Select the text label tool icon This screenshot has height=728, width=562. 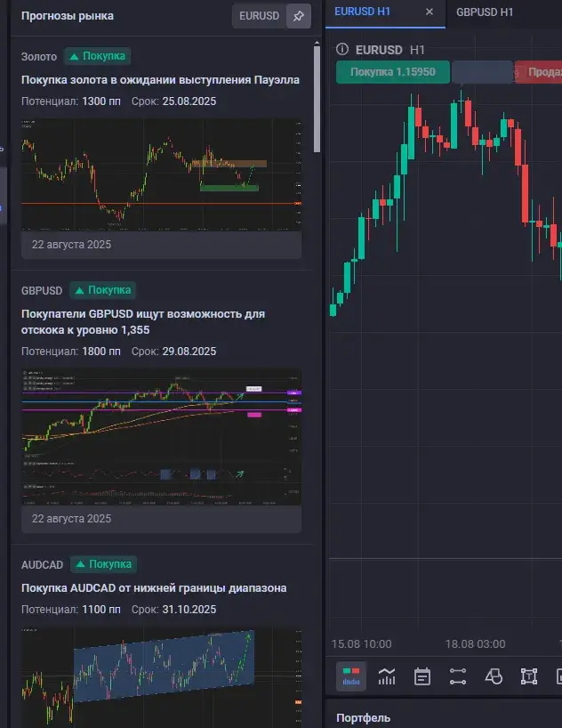pyautogui.click(x=528, y=676)
